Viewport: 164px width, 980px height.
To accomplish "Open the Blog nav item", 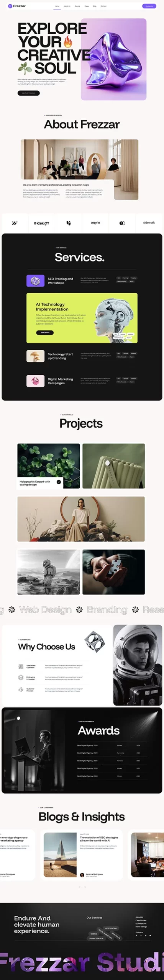I will click(x=95, y=6).
